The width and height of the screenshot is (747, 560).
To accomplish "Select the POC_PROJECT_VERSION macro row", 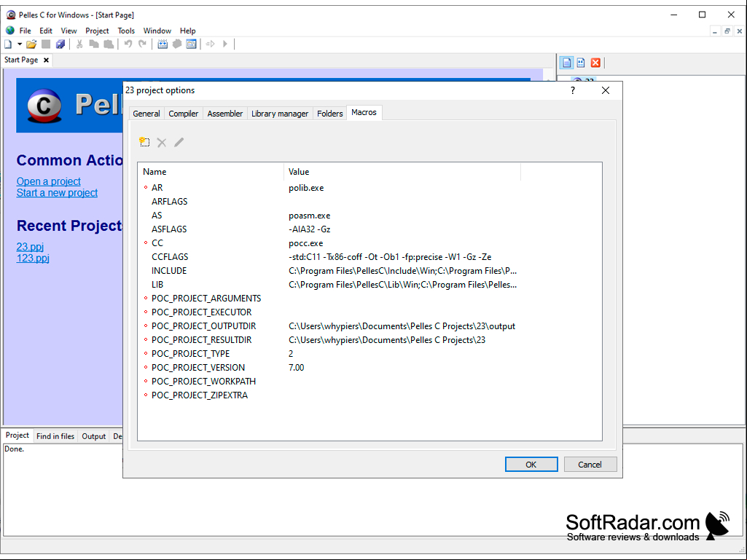I will pos(329,368).
